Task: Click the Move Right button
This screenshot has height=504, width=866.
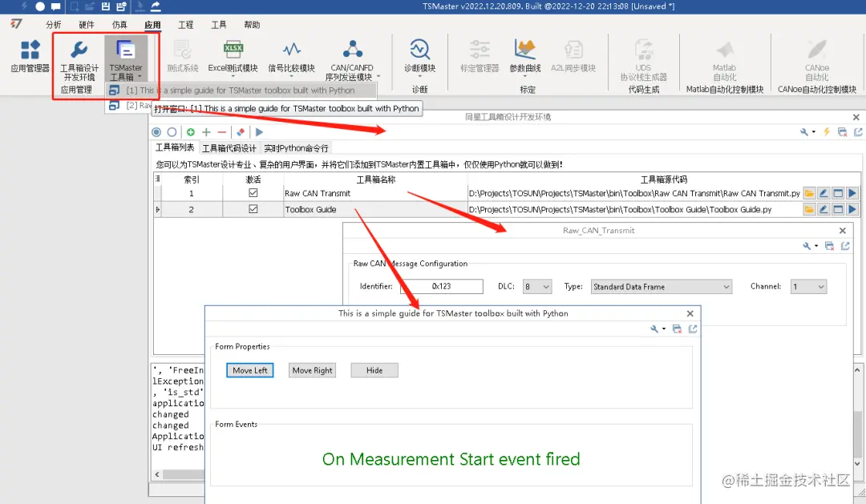Action: coord(313,370)
